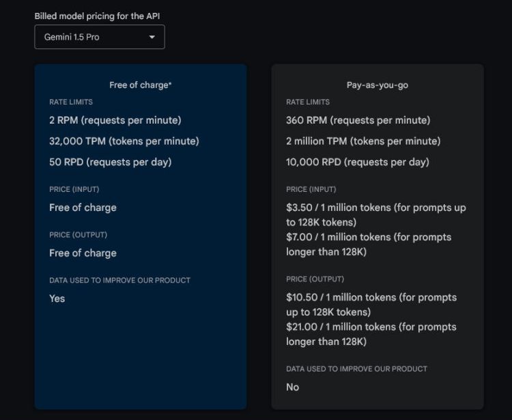Click the Yes data usage value
512x420 pixels.
click(x=57, y=298)
